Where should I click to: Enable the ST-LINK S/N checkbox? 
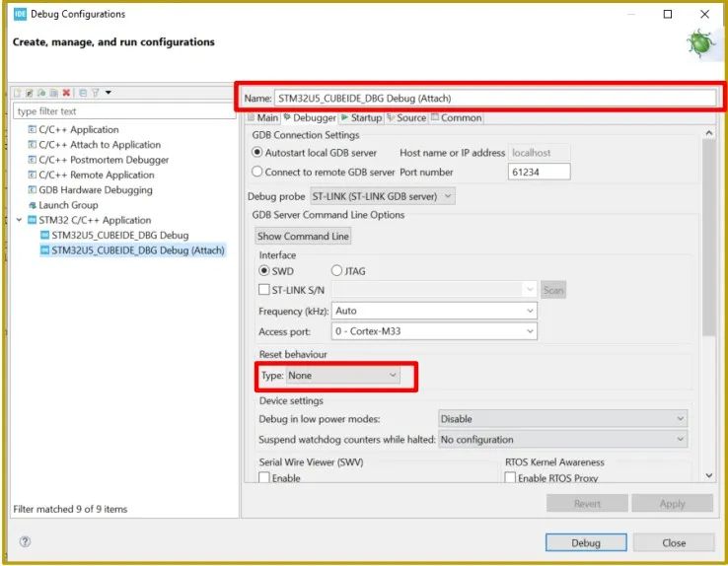pos(264,290)
